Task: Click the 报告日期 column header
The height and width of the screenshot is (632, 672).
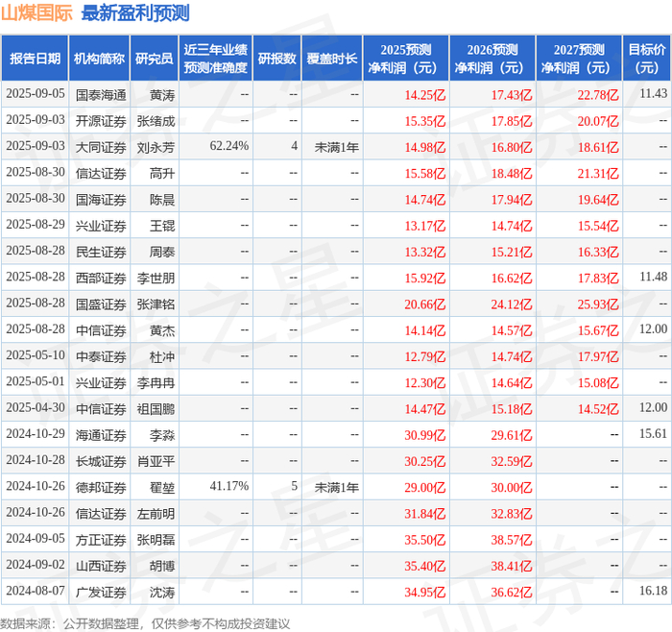Action: point(35,59)
